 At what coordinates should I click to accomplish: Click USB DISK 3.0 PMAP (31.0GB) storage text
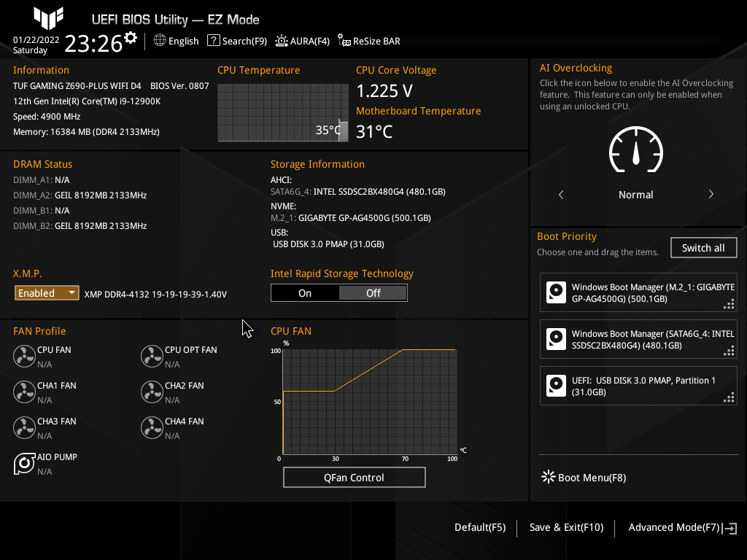click(x=328, y=244)
